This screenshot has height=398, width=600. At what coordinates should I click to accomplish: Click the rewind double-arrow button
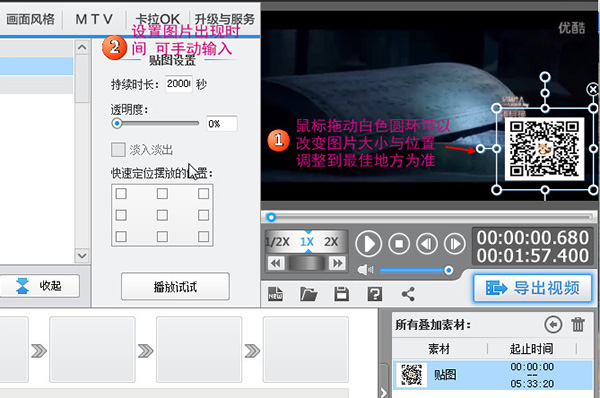276,263
